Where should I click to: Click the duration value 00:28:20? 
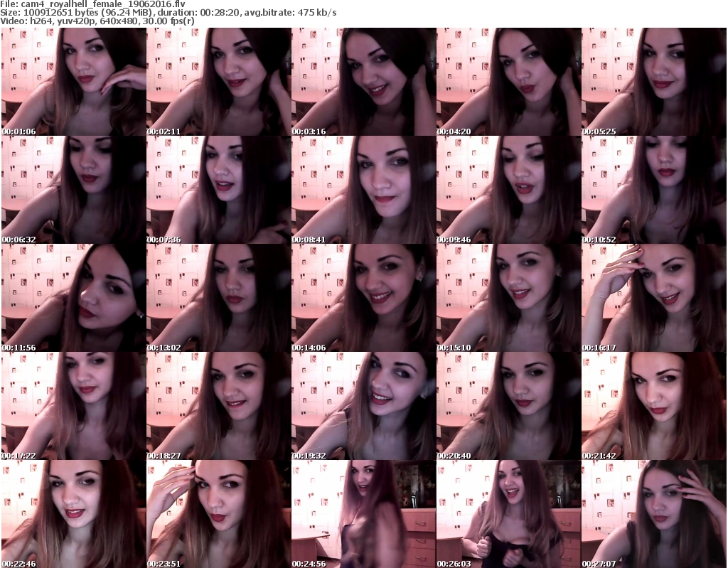pos(220,13)
